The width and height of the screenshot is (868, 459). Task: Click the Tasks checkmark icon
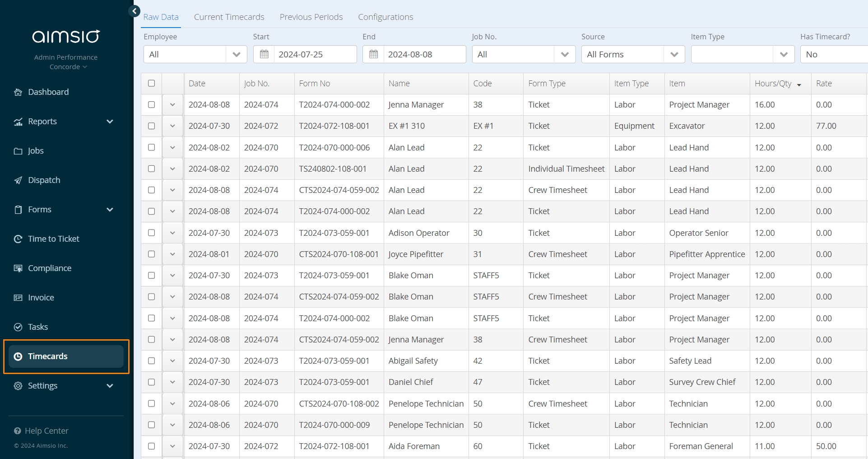(18, 327)
